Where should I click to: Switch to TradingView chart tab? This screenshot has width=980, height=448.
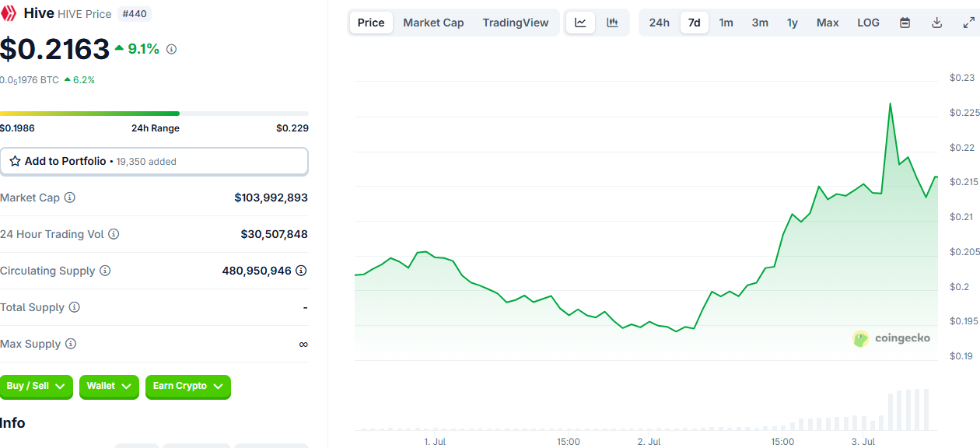(x=516, y=23)
